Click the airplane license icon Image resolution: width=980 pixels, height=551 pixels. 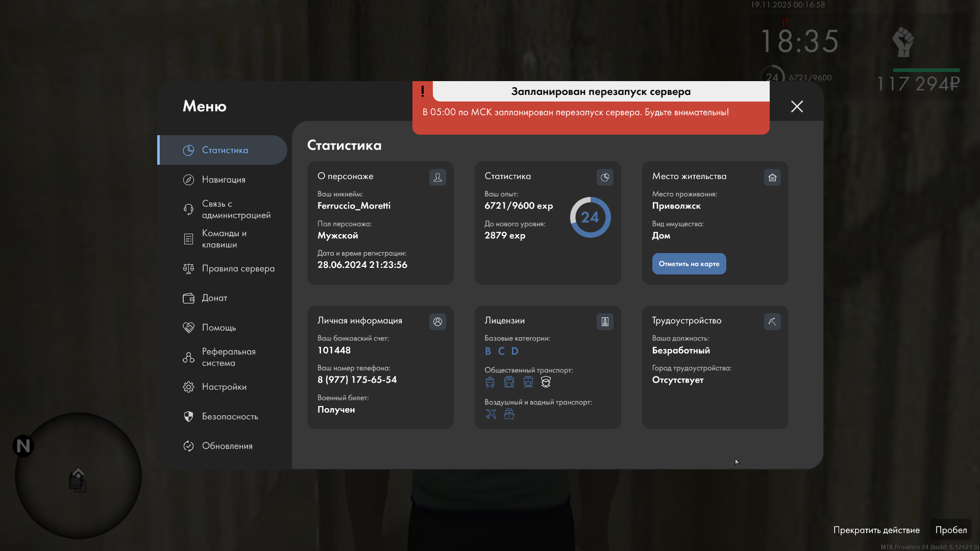tap(491, 414)
